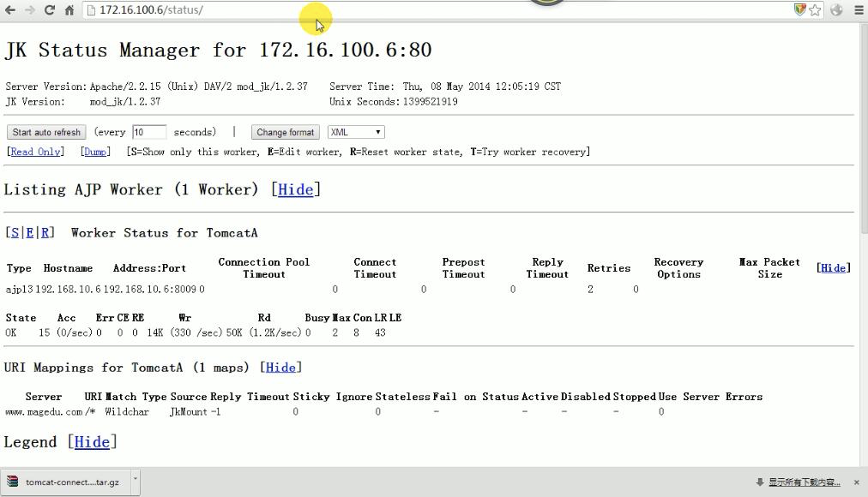
Task: Click the address bar URL 172.16.100.6/status/
Action: tap(151, 10)
